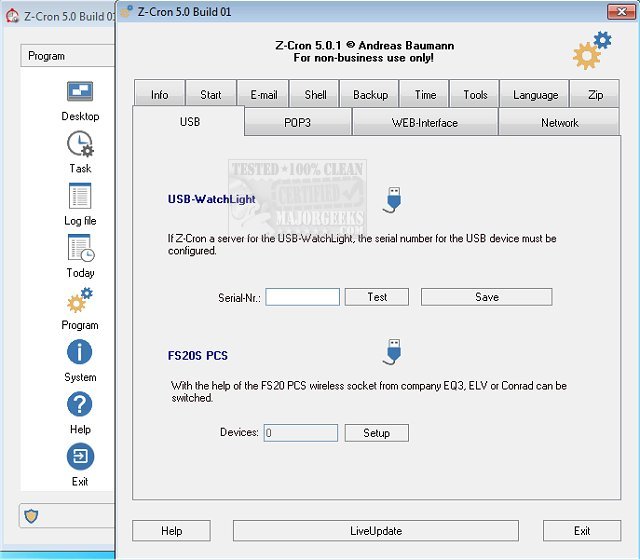
Task: Show the Today schedule icon
Action: click(81, 248)
